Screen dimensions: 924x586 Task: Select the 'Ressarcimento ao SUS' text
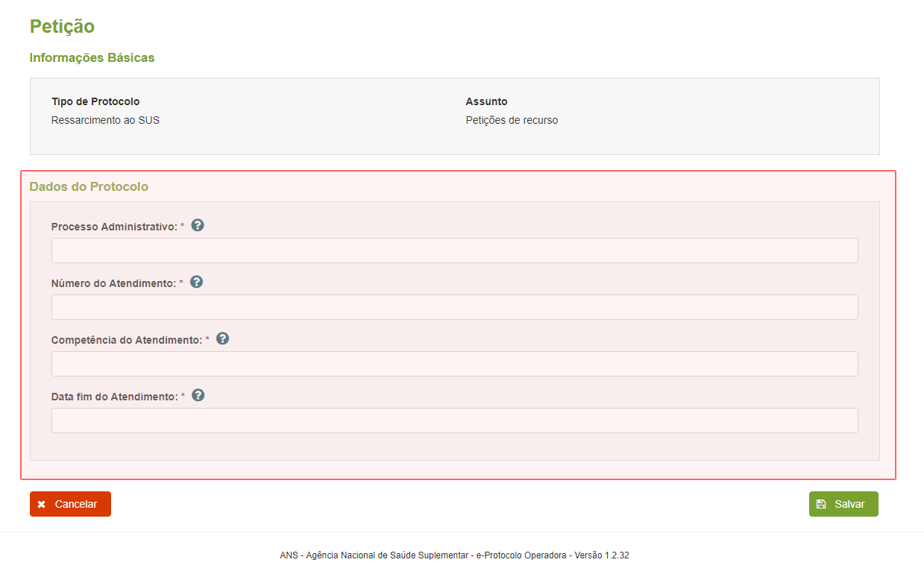pyautogui.click(x=105, y=120)
